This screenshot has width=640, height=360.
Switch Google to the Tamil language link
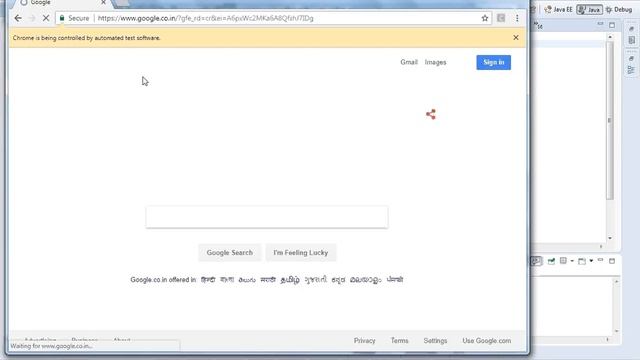click(x=290, y=280)
